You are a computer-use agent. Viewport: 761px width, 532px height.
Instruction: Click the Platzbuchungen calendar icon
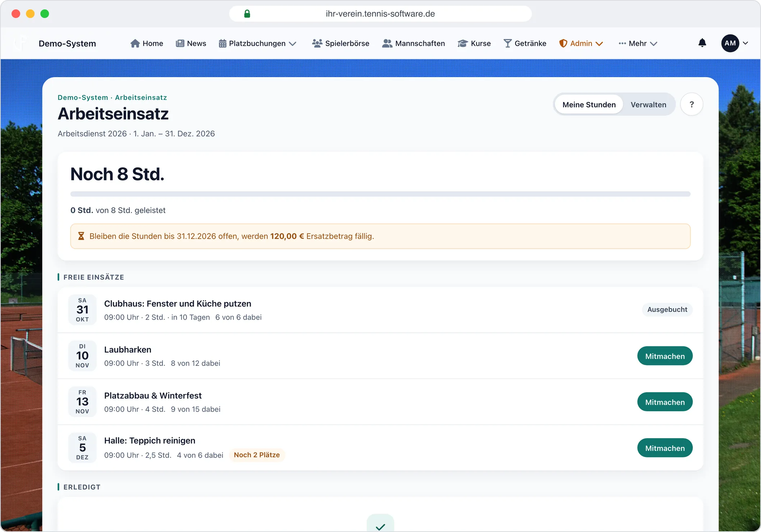pyautogui.click(x=223, y=44)
